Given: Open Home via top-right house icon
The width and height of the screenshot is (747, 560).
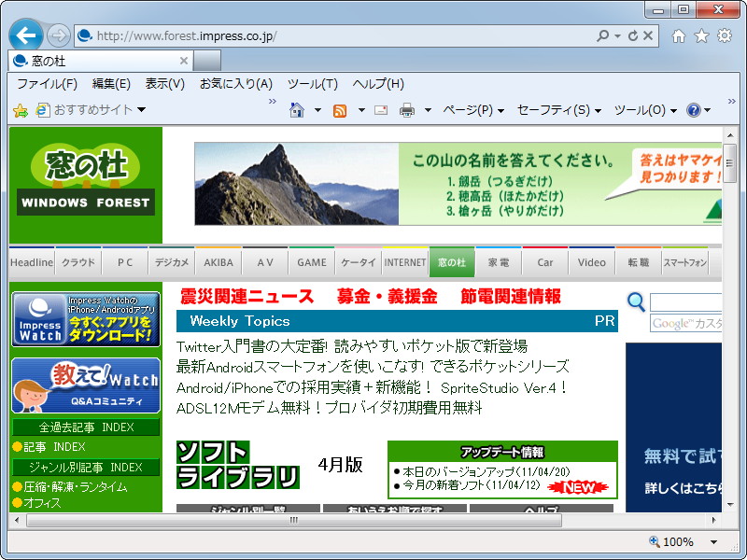Looking at the screenshot, I should [x=679, y=35].
